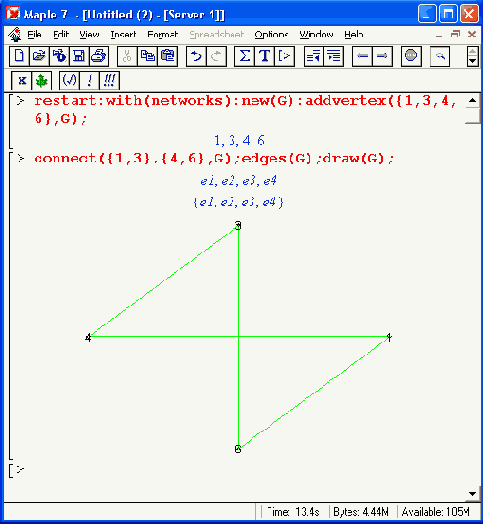Expand the toolbar's scroll arrows
The height and width of the screenshot is (524, 483).
pyautogui.click(x=472, y=56)
